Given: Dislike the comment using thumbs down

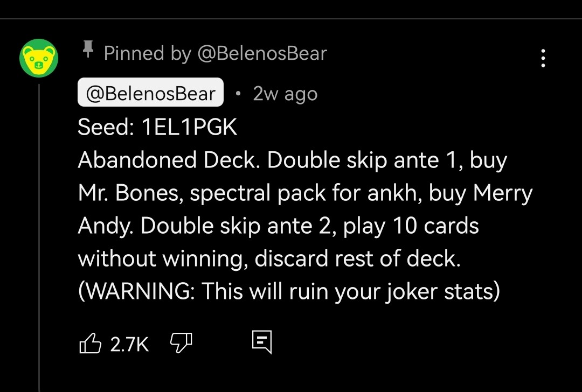Looking at the screenshot, I should 182,342.
